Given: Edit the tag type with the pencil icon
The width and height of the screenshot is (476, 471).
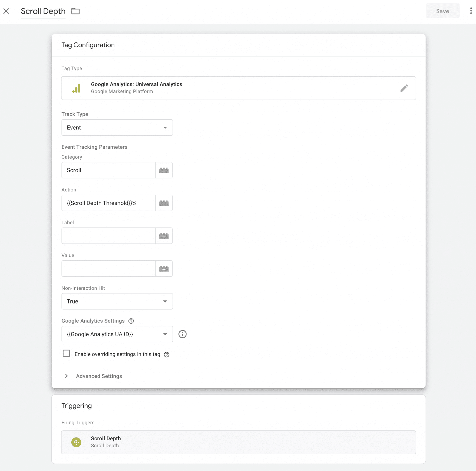Looking at the screenshot, I should [404, 88].
